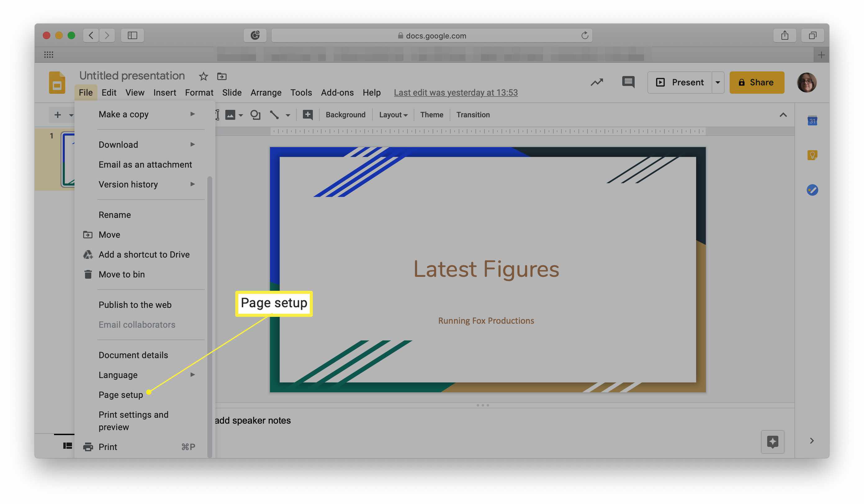Click the Transition button in toolbar
The height and width of the screenshot is (504, 864).
(473, 115)
